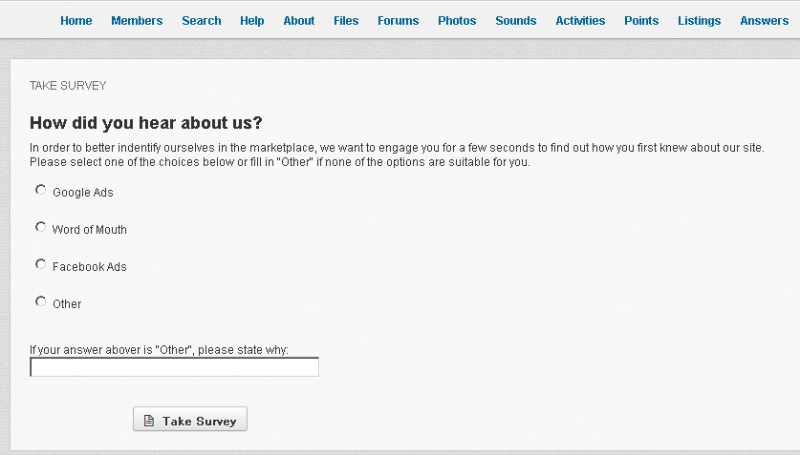This screenshot has width=800, height=455.
Task: Go to Listings in the navigation bar
Action: (x=699, y=21)
